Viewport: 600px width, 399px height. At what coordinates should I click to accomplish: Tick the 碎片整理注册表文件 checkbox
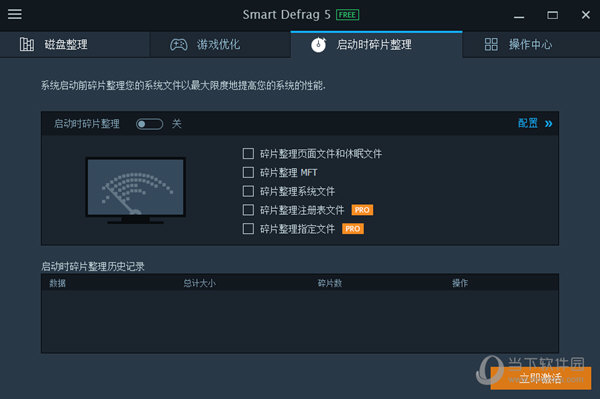248,210
